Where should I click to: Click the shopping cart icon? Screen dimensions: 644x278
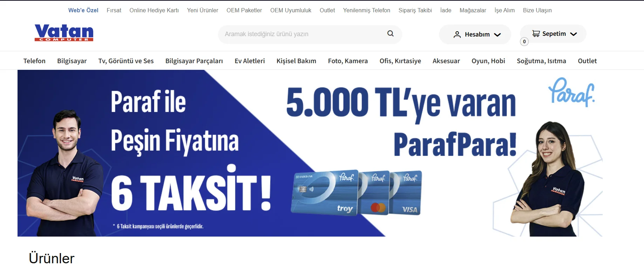coord(536,34)
